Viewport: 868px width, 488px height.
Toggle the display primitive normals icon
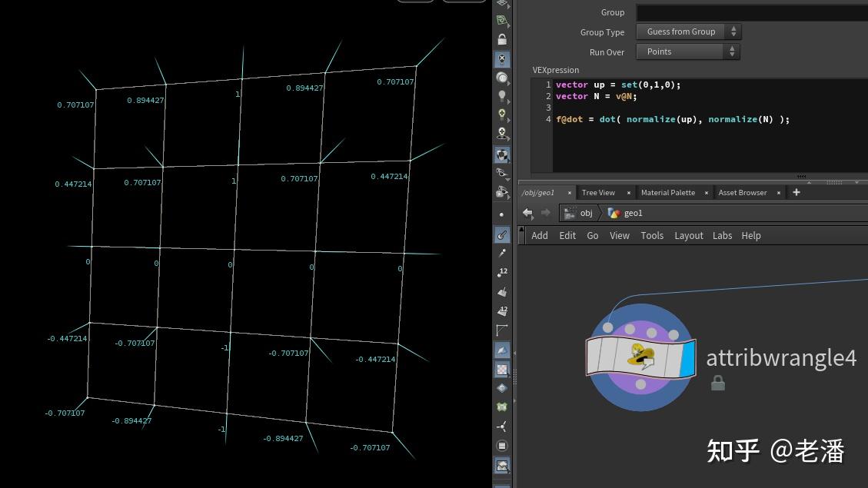502,291
